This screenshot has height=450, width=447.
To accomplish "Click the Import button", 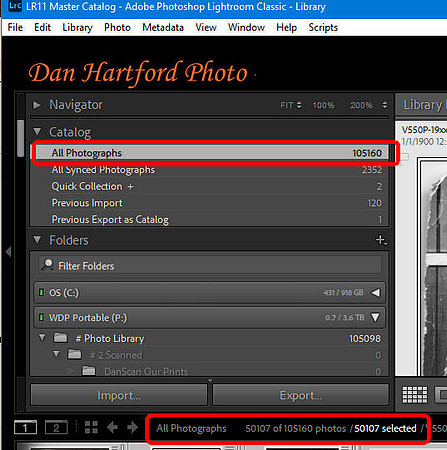I will pyautogui.click(x=119, y=395).
